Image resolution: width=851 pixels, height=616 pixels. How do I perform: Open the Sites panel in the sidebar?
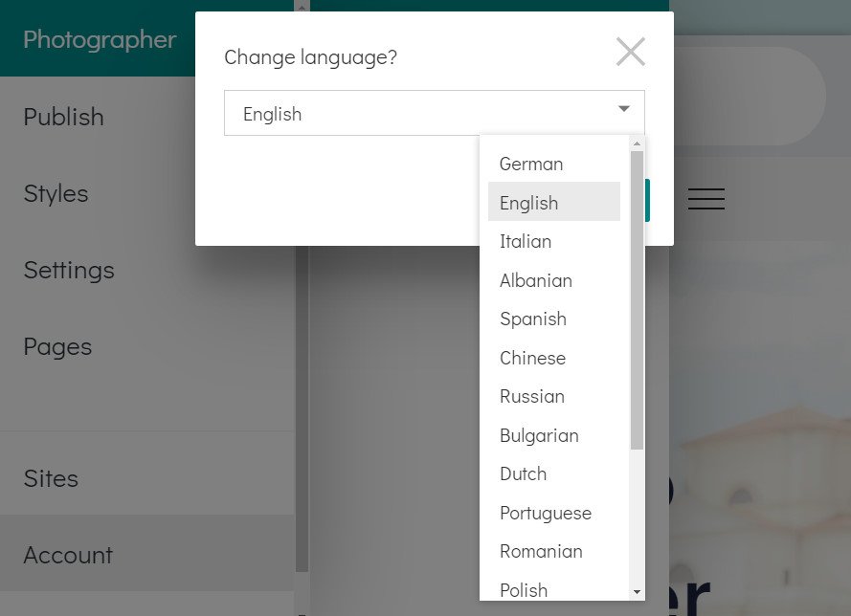click(x=50, y=478)
